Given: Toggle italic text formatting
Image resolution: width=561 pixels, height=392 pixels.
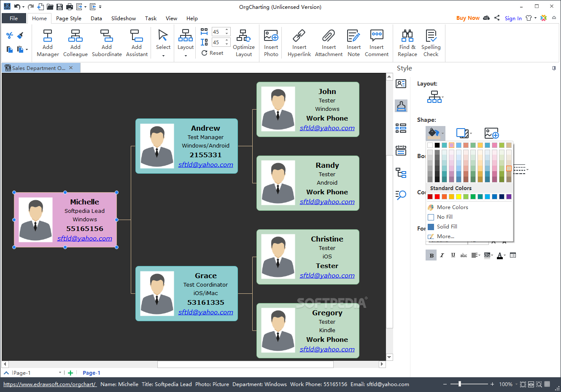Looking at the screenshot, I should pos(442,255).
